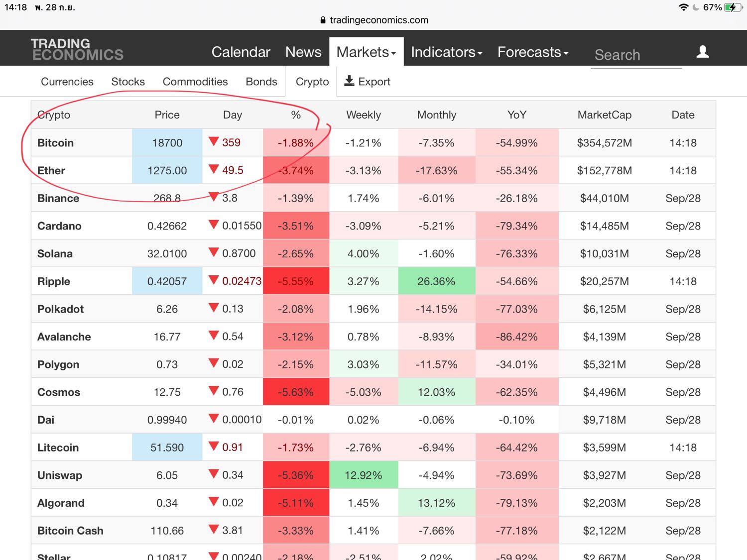
Task: Switch to the Commodities tab
Action: click(x=195, y=82)
